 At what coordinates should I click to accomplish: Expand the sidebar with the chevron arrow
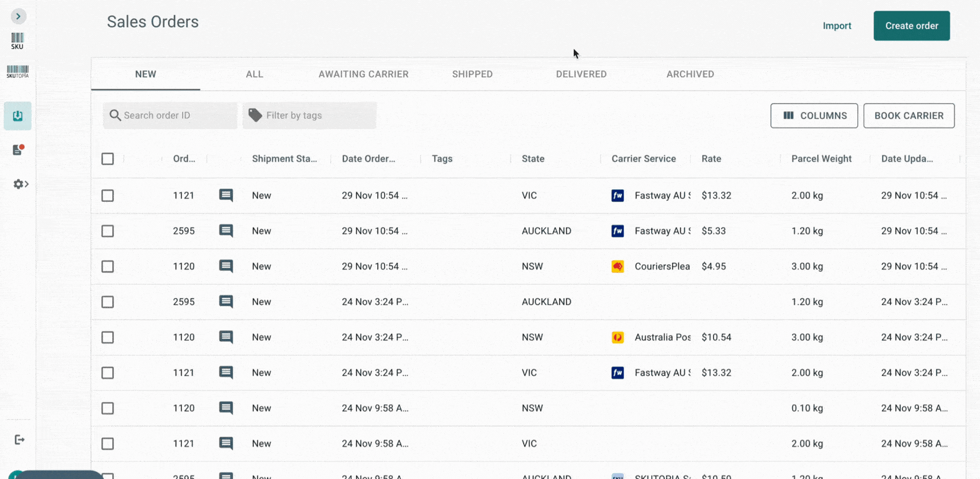(x=18, y=16)
